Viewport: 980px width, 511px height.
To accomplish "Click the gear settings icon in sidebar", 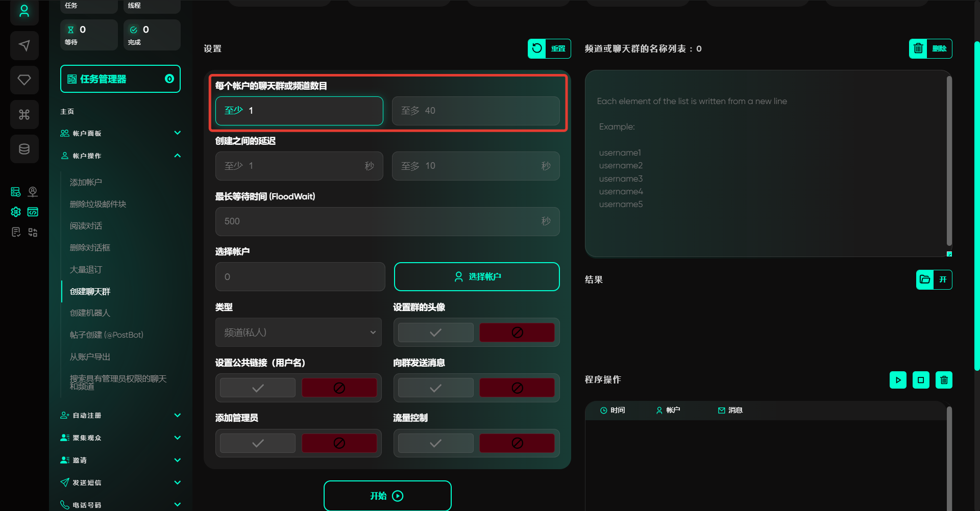I will click(16, 212).
